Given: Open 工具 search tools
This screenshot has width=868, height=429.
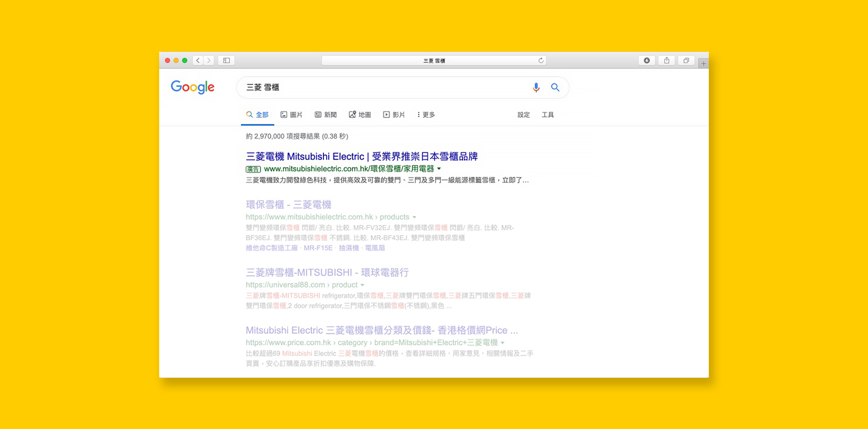Looking at the screenshot, I should pos(548,115).
